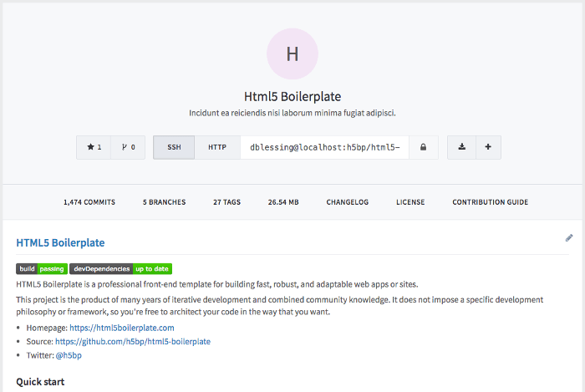Edit README with the pencil icon

568,238
